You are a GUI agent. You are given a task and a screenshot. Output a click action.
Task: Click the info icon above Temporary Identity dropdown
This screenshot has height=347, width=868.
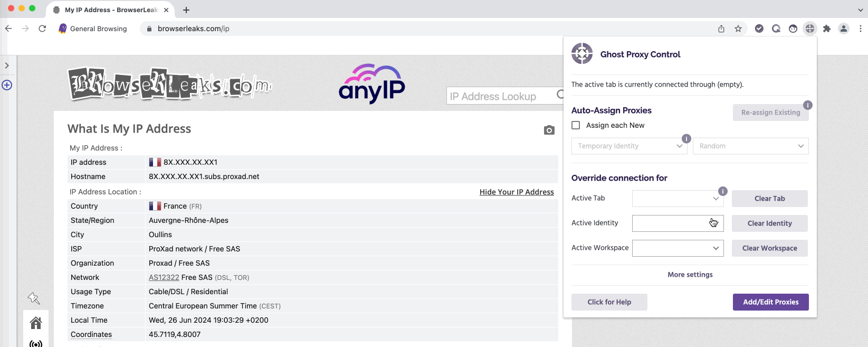[x=686, y=138]
